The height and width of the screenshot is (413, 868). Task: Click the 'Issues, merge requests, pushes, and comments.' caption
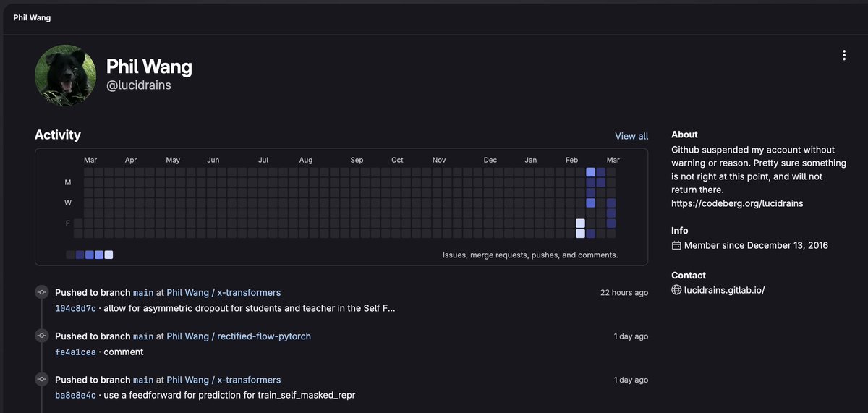click(530, 255)
